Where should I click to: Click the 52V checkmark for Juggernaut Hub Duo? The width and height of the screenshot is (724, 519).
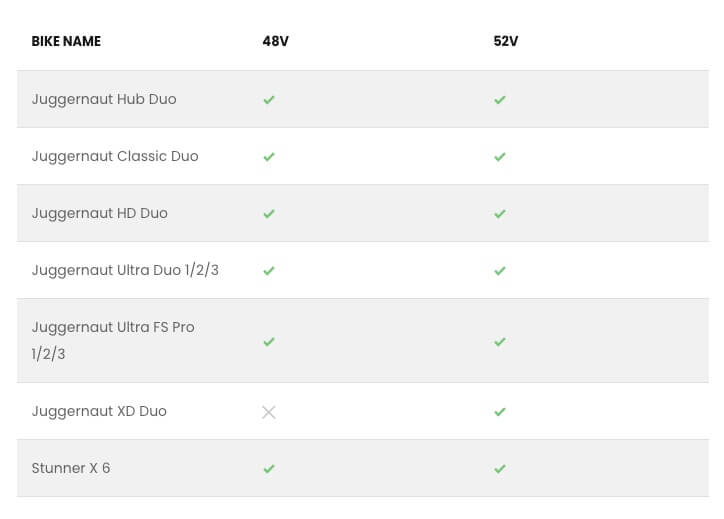coord(500,100)
